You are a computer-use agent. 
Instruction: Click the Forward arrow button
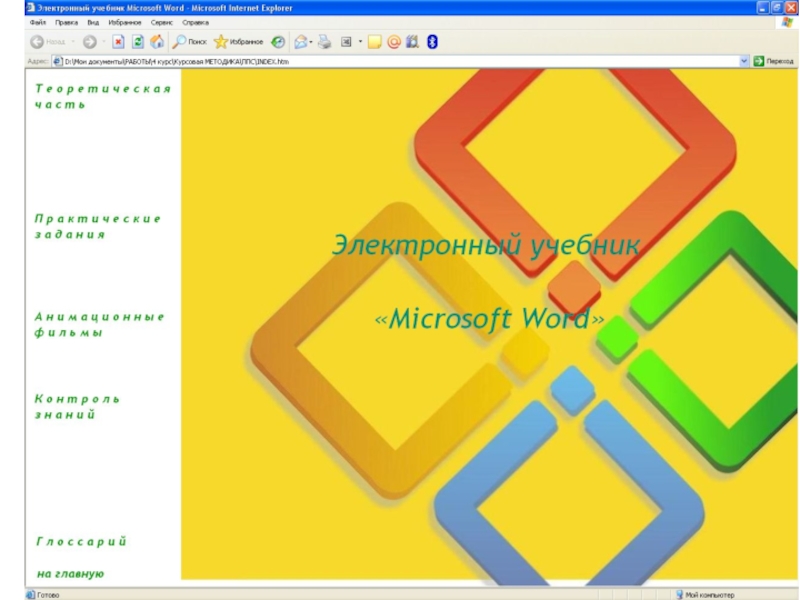click(89, 42)
